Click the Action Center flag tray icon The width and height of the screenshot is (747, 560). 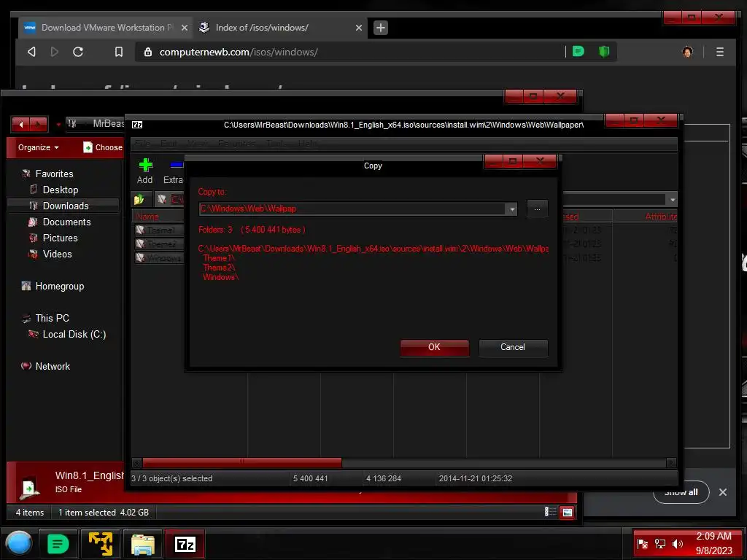642,544
